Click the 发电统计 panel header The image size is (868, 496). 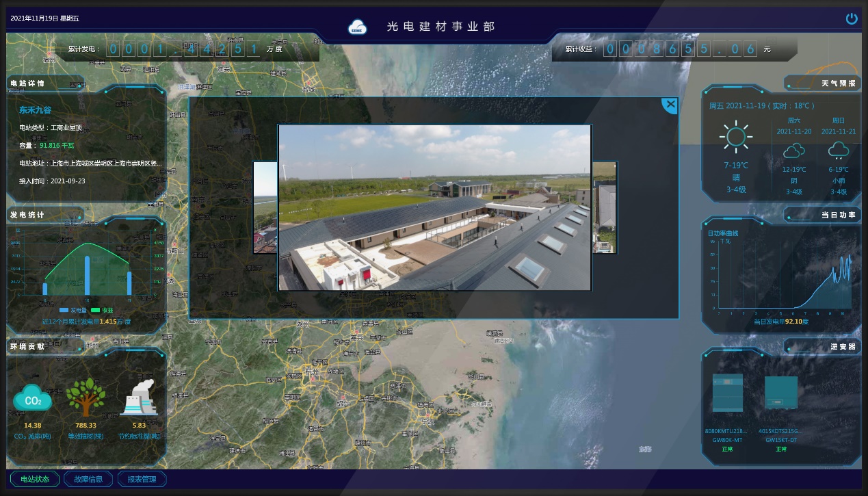click(x=27, y=215)
